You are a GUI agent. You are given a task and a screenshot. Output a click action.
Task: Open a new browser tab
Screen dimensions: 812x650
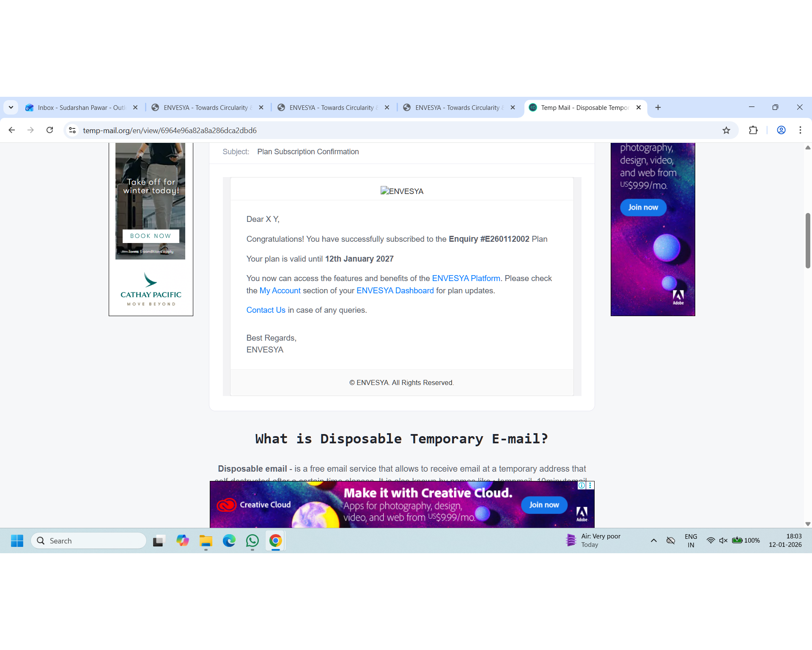pos(658,107)
